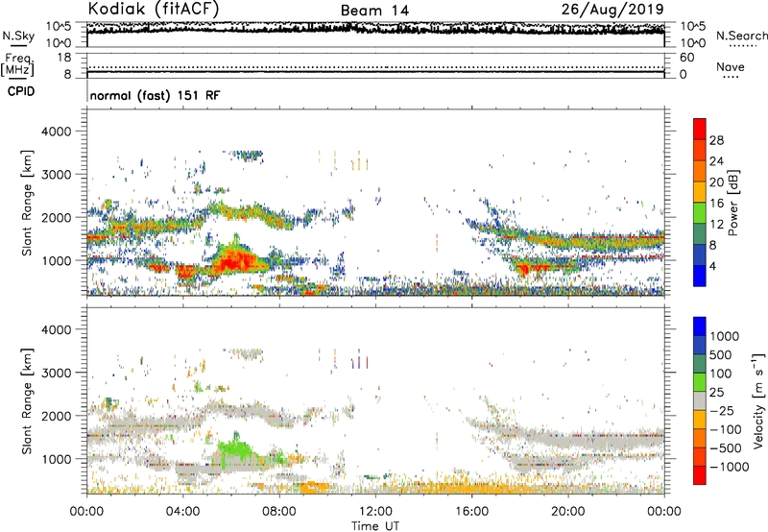Click the 'Time UT' axis title
This screenshot has height=532, width=768.
(x=375, y=526)
